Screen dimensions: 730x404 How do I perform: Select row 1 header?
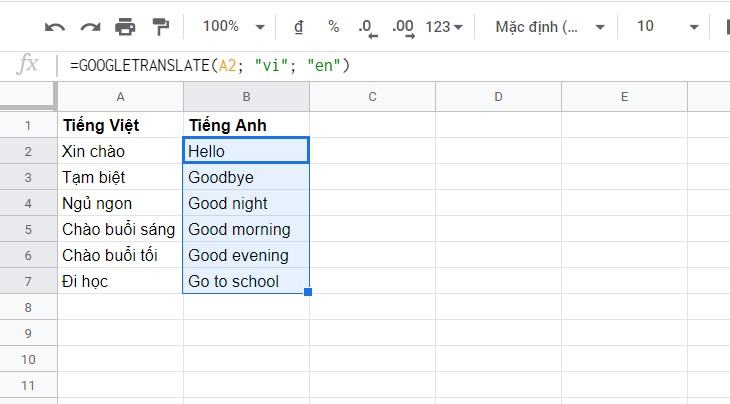(x=28, y=125)
